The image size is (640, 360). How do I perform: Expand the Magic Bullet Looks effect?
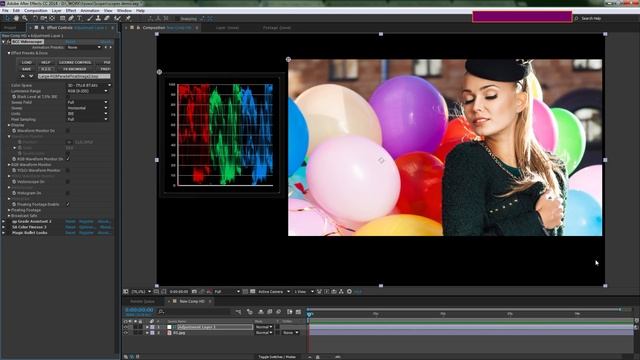(4, 233)
